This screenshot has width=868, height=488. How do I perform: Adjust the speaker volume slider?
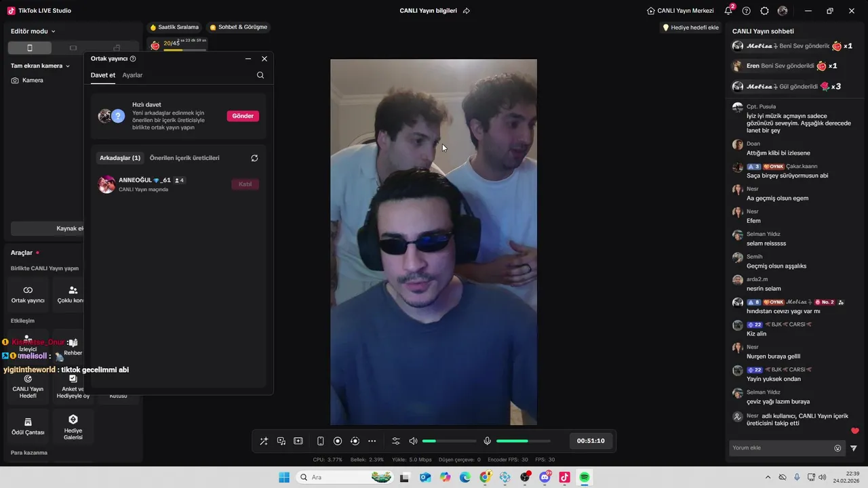(449, 441)
